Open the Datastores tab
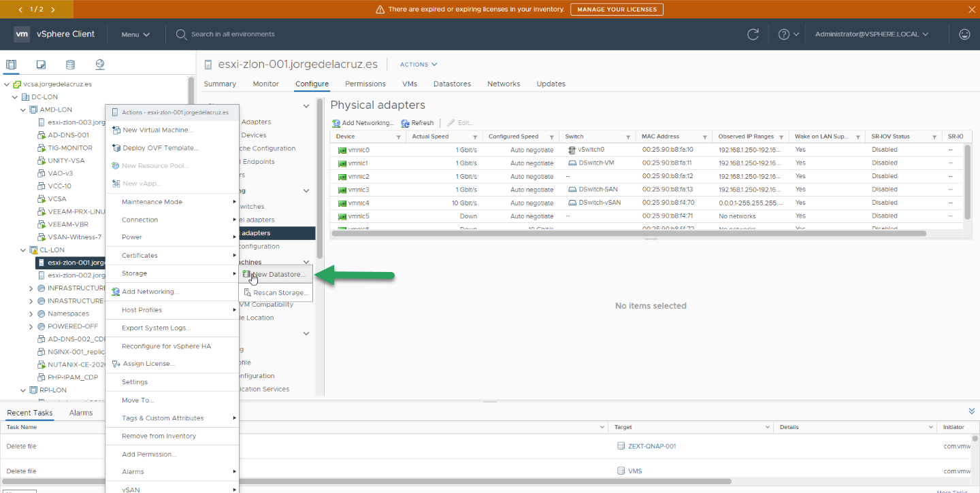This screenshot has height=493, width=980. coord(452,84)
